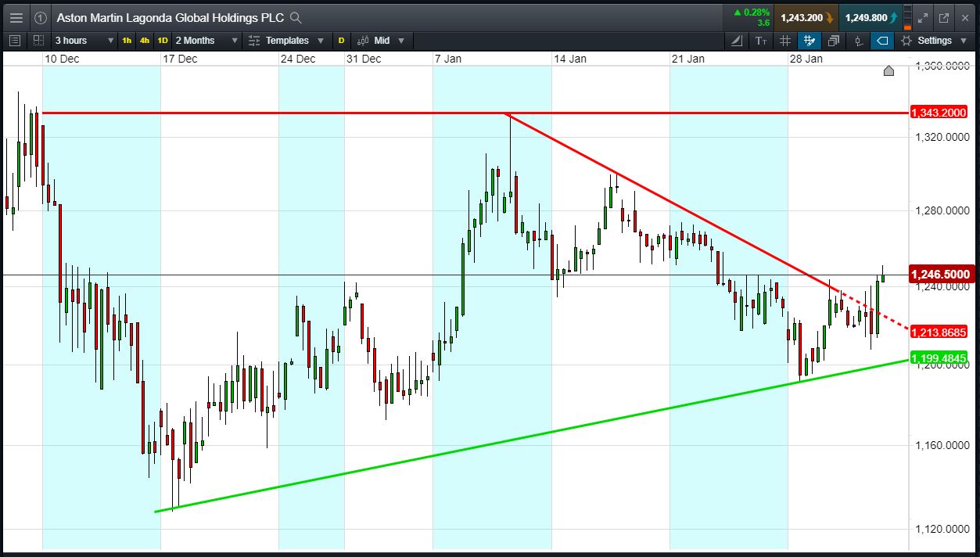Open the drawing tools triangle icon

click(737, 41)
